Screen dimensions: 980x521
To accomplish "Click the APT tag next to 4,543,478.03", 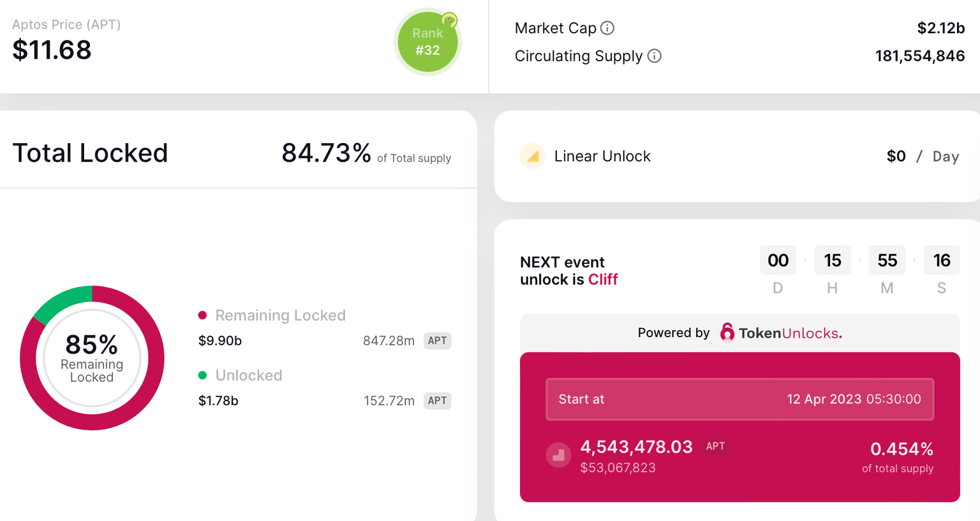I will click(715, 447).
